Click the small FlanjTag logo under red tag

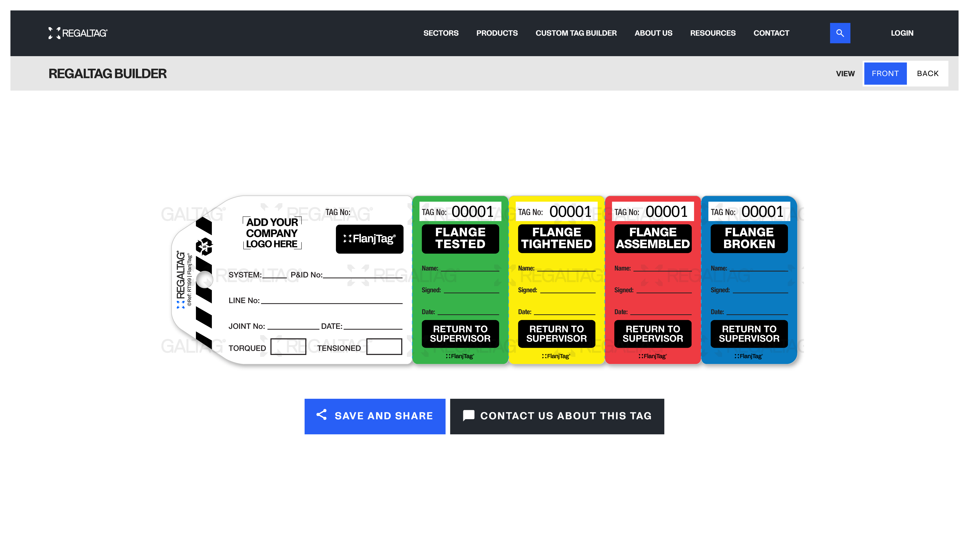(x=653, y=356)
